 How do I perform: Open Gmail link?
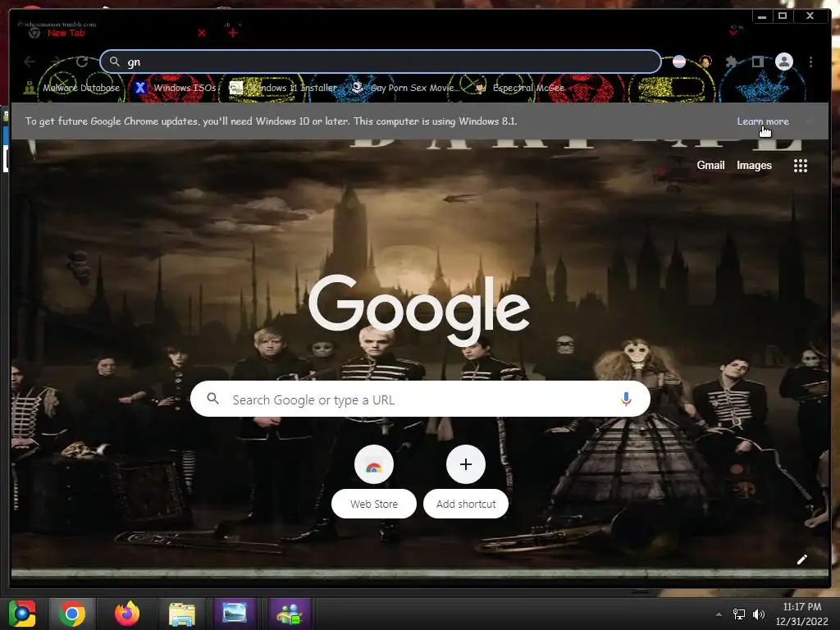click(x=710, y=166)
